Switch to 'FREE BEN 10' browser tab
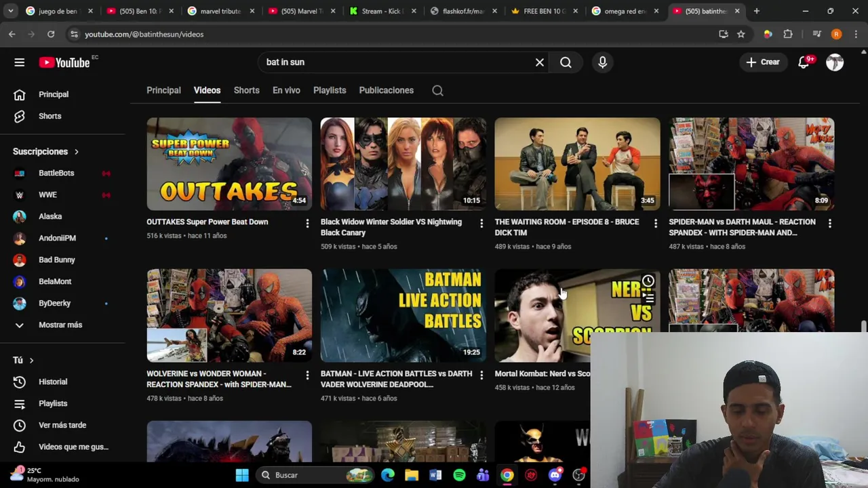 tap(543, 11)
